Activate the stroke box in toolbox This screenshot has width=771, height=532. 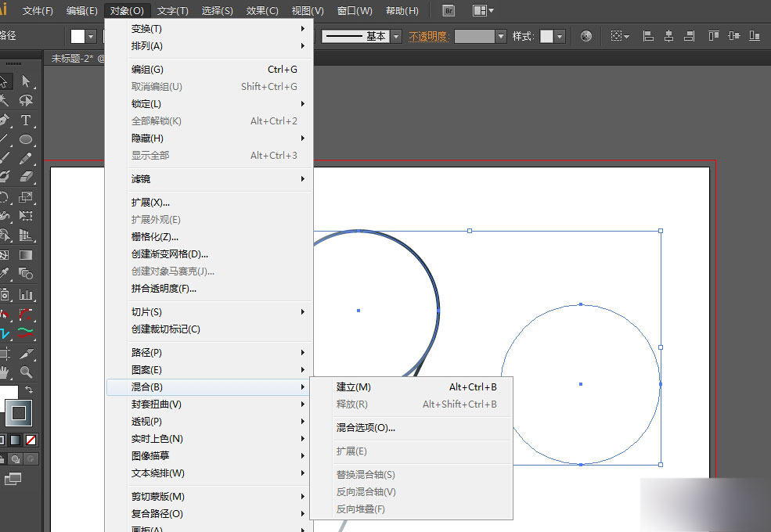pos(19,413)
